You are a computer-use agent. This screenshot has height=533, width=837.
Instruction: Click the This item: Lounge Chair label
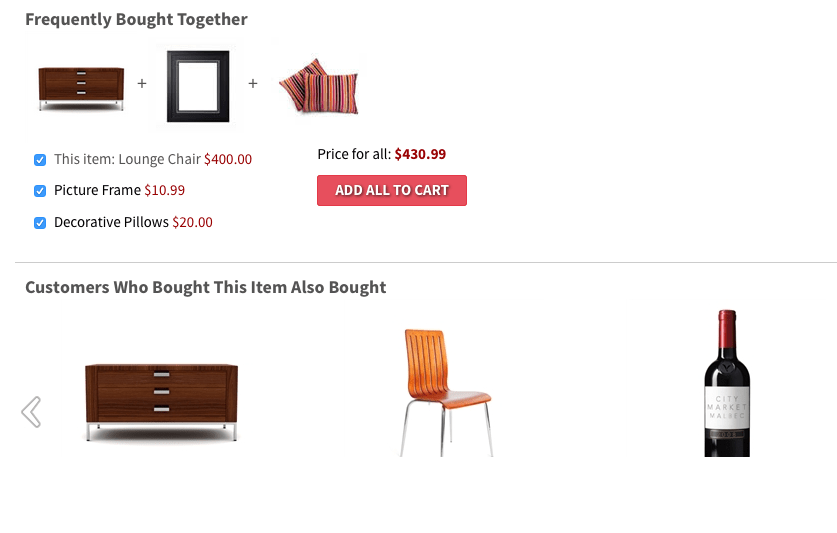pos(128,159)
